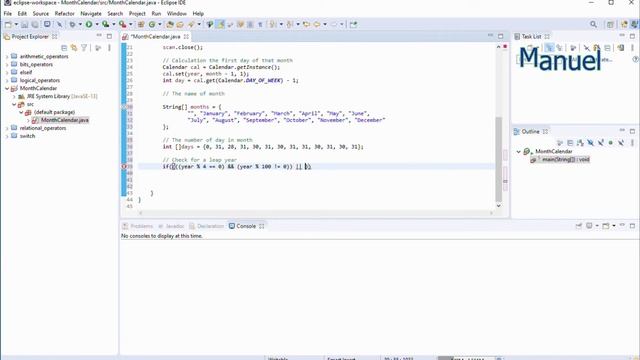Select the switch project
Image resolution: width=640 pixels, height=360 pixels.
tap(27, 136)
